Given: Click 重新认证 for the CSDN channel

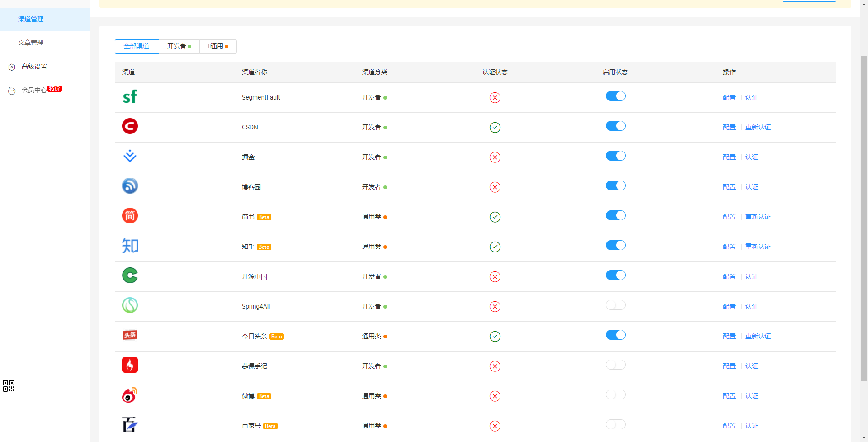Looking at the screenshot, I should 758,127.
